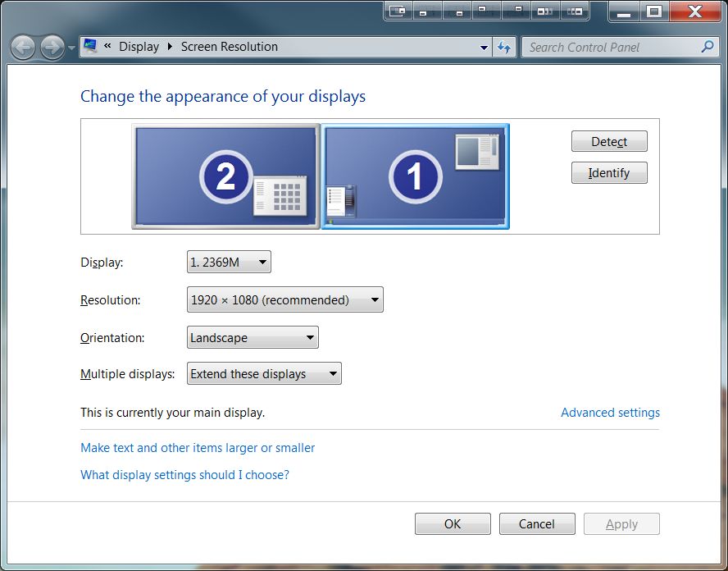Screen dimensions: 728x571
Task: Expand the Multiple displays dropdown
Action: [264, 374]
